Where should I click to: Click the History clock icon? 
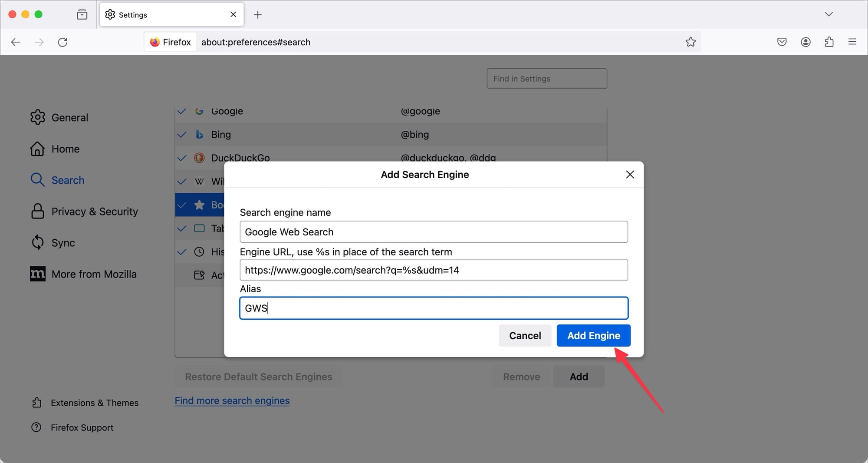199,252
